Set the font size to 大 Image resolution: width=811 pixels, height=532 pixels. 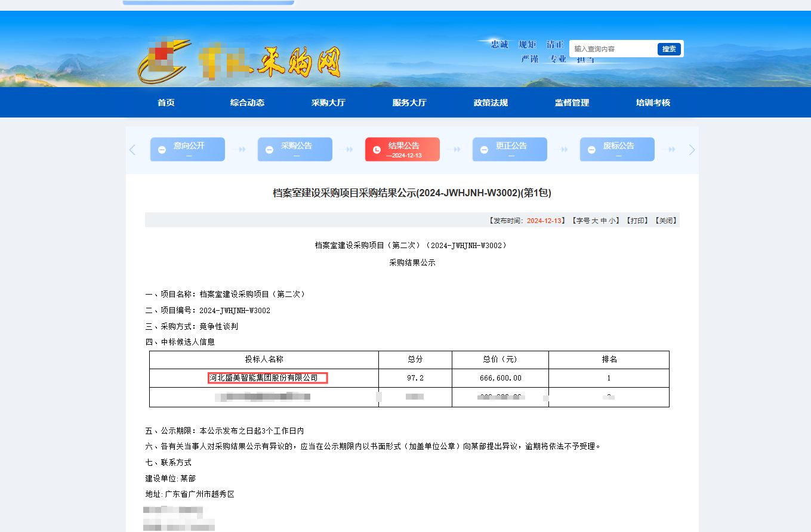click(594, 221)
